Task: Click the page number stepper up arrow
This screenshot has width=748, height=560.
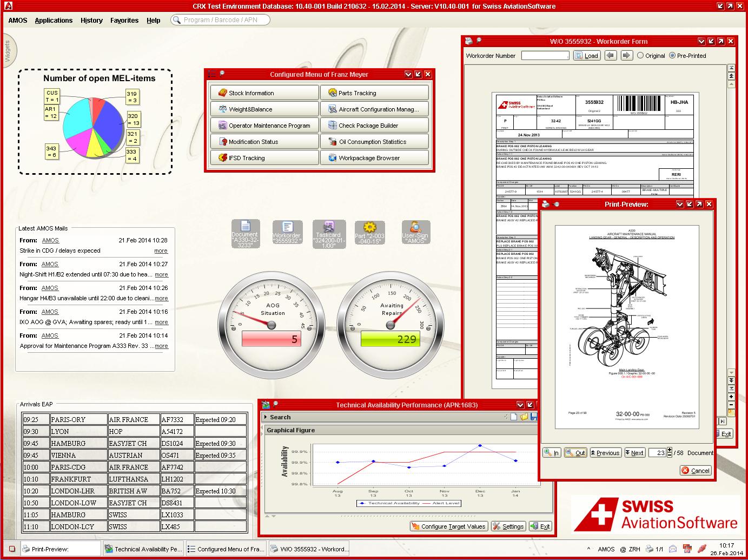Action: 669,450
